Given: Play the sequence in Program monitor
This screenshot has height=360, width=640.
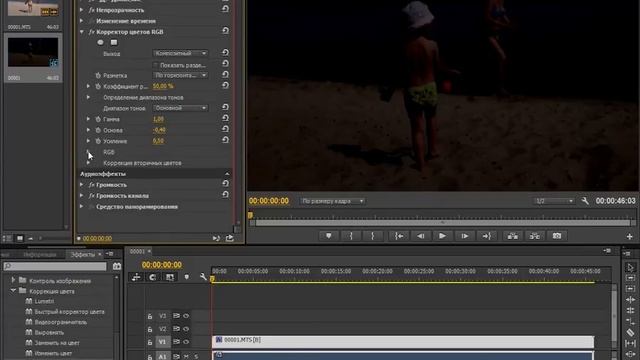Looking at the screenshot, I should pos(442,236).
